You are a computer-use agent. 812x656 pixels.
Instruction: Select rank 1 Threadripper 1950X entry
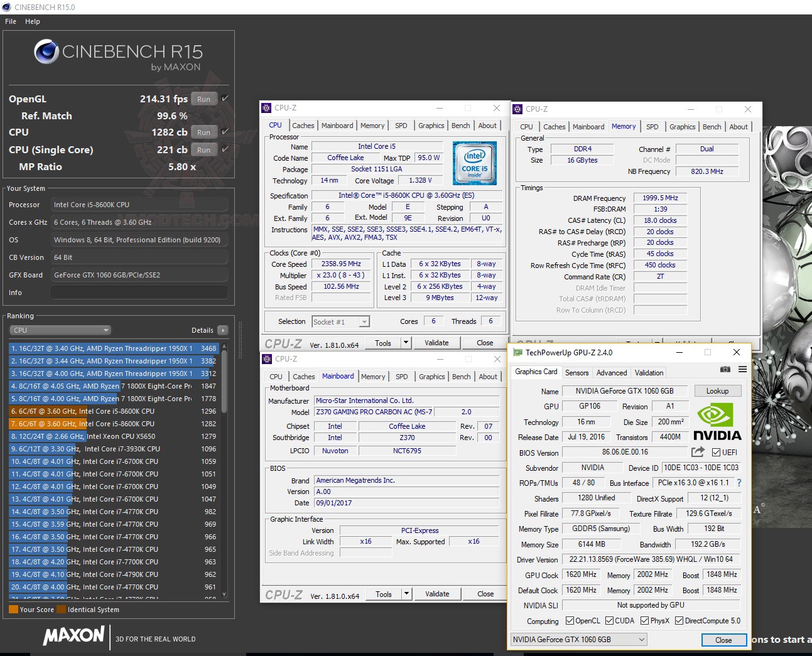click(x=114, y=348)
